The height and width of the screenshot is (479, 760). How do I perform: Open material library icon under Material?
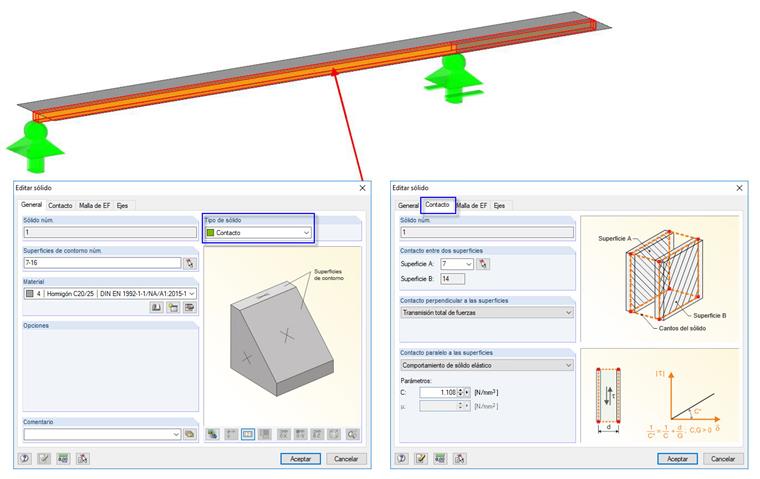pos(156,307)
